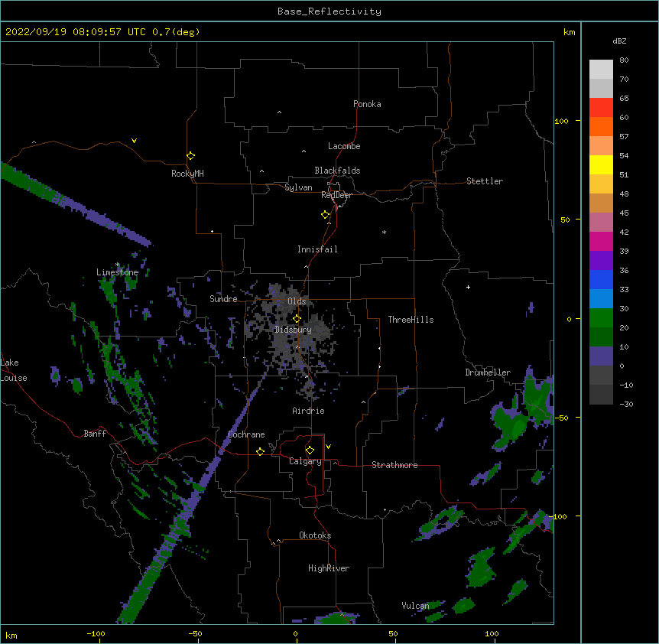
Task: Select the 70 dBZ light gray swatch
Action: 601,69
